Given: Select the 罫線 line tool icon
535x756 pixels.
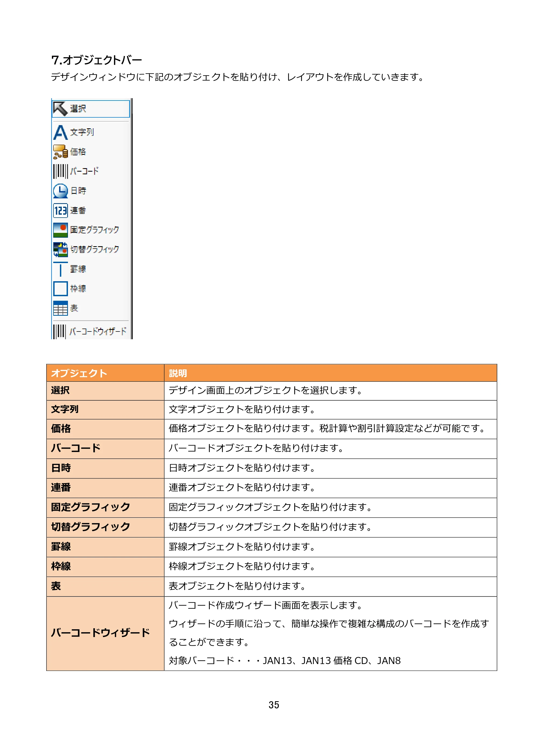Looking at the screenshot, I should tap(60, 269).
